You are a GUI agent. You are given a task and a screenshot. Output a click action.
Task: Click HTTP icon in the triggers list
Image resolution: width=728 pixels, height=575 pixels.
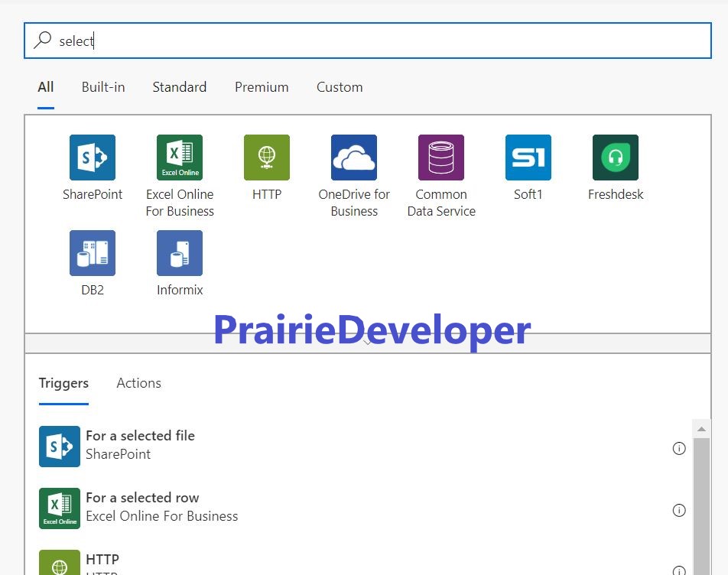pos(60,563)
